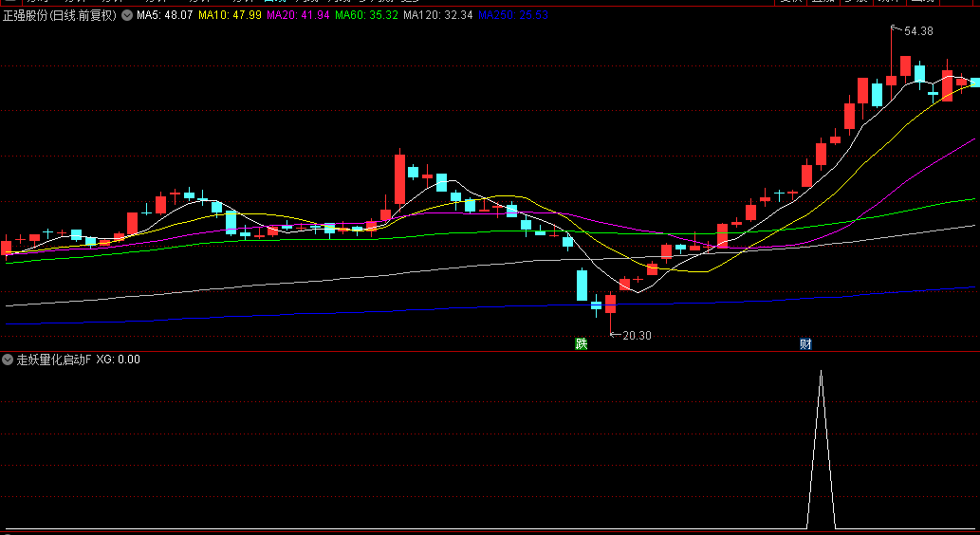The width and height of the screenshot is (980, 535).
Task: Click the peak of the XG signal spike
Action: [821, 371]
